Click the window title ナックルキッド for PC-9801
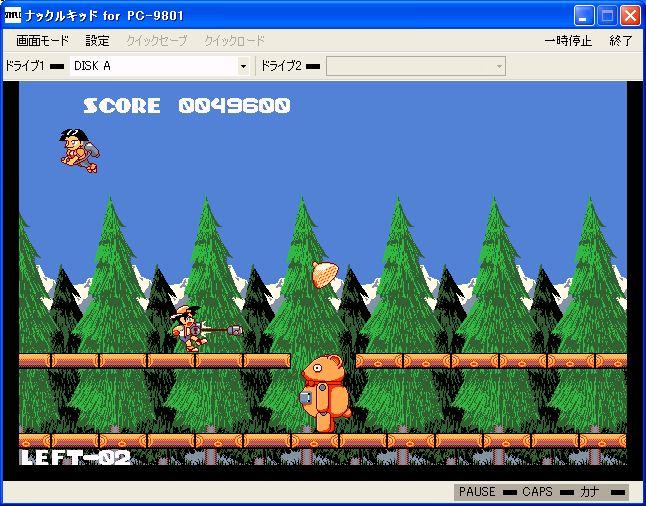Screen dimensions: 646x506 pos(104,16)
